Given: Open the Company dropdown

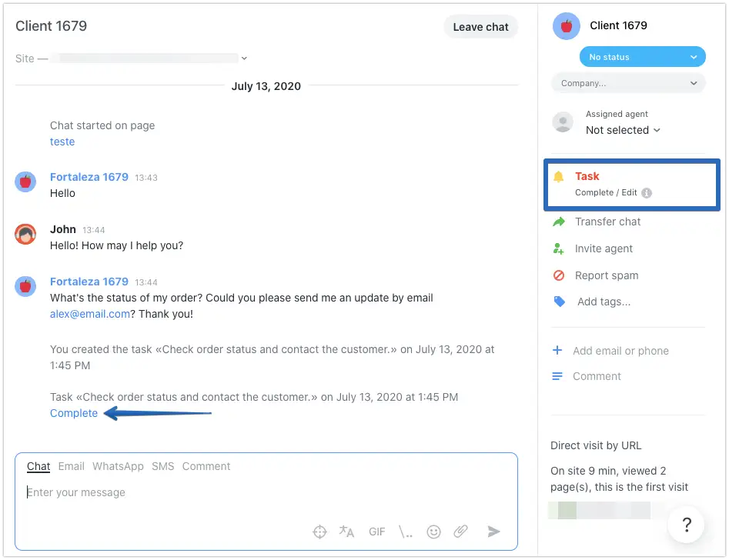Looking at the screenshot, I should [x=628, y=83].
